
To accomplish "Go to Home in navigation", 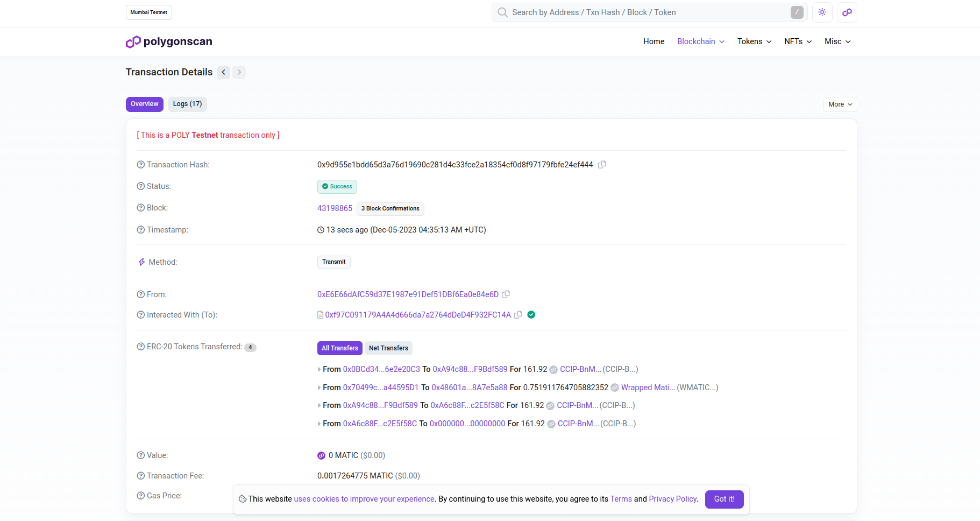I will 654,41.
